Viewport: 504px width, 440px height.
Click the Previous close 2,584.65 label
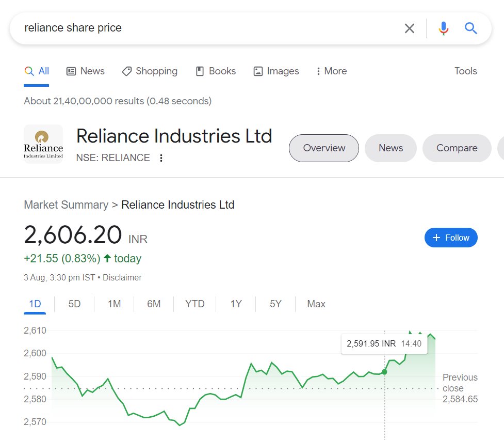[x=460, y=388]
